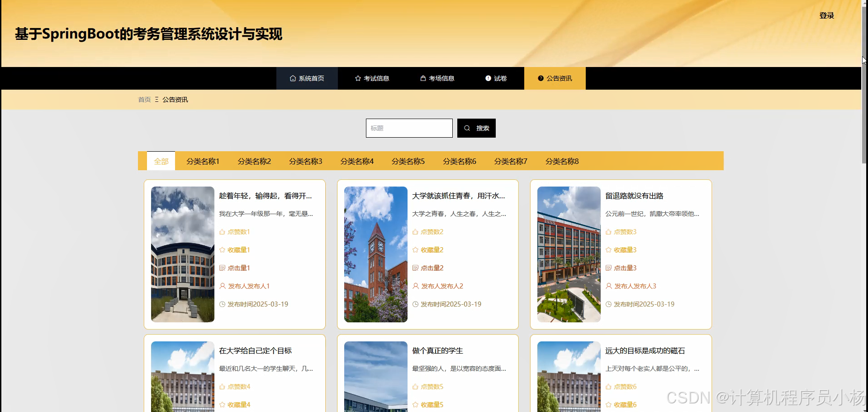This screenshot has width=868, height=412.
Task: Click star icon next to 收藏量5
Action: pyautogui.click(x=415, y=405)
